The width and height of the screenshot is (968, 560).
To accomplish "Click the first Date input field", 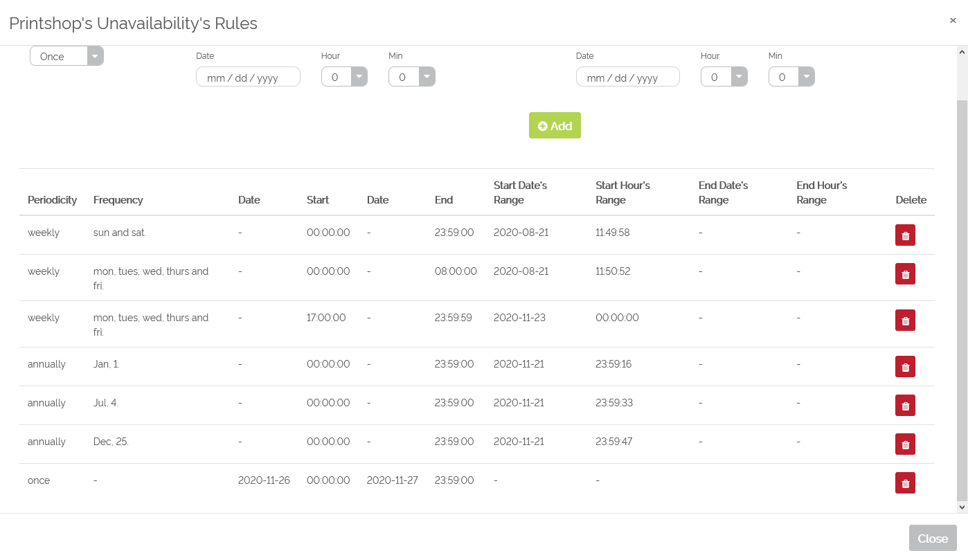I will click(x=248, y=77).
